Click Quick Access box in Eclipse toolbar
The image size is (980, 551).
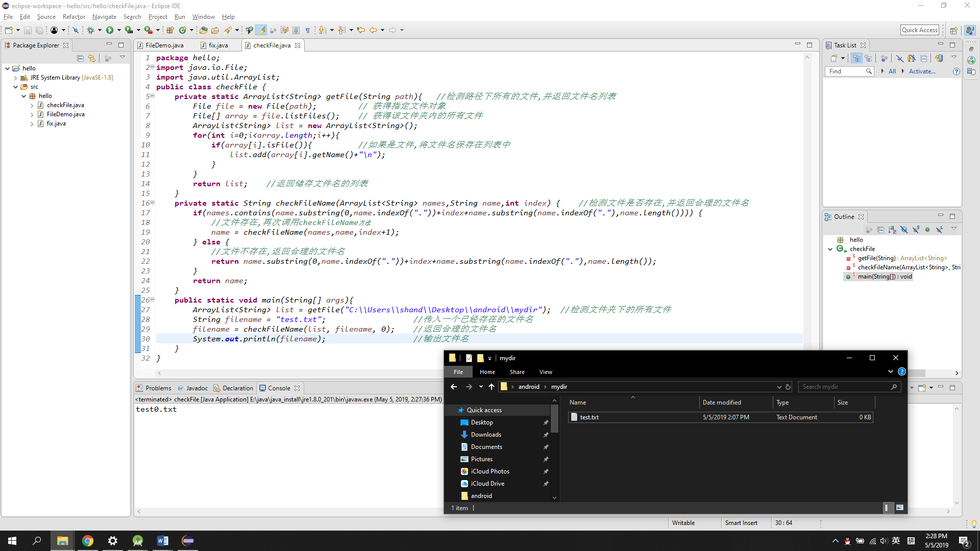(920, 30)
